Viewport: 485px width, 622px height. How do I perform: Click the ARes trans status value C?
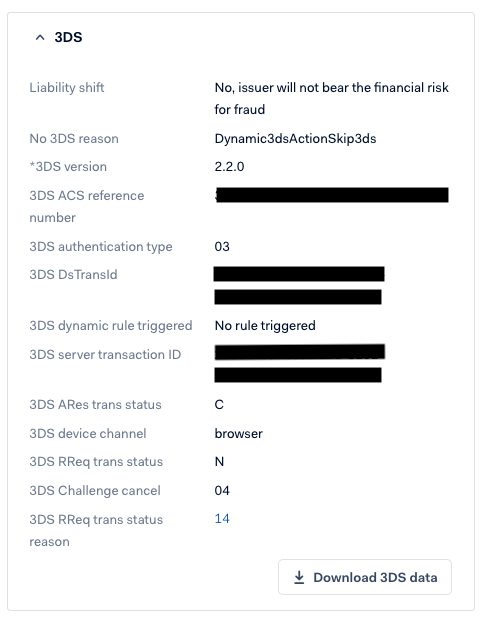(x=219, y=405)
